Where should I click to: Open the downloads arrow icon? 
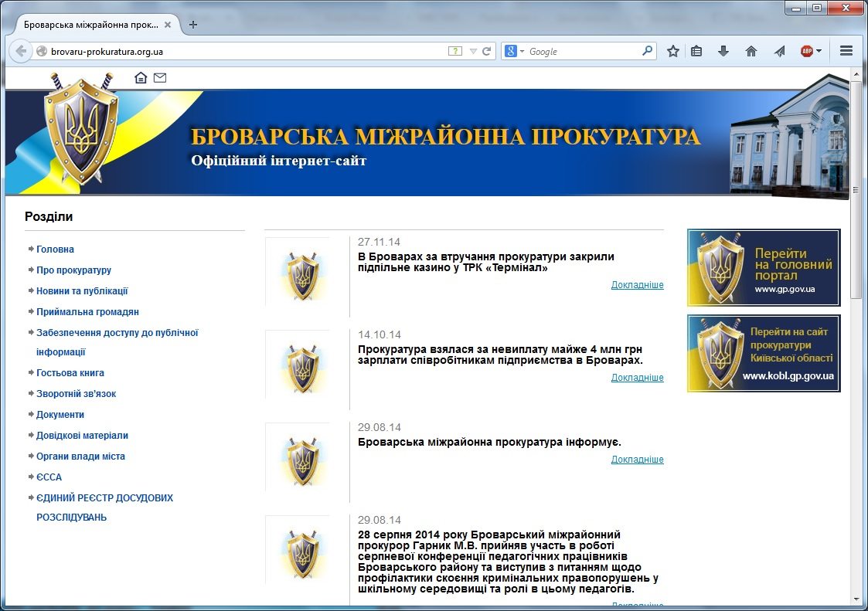pos(723,51)
